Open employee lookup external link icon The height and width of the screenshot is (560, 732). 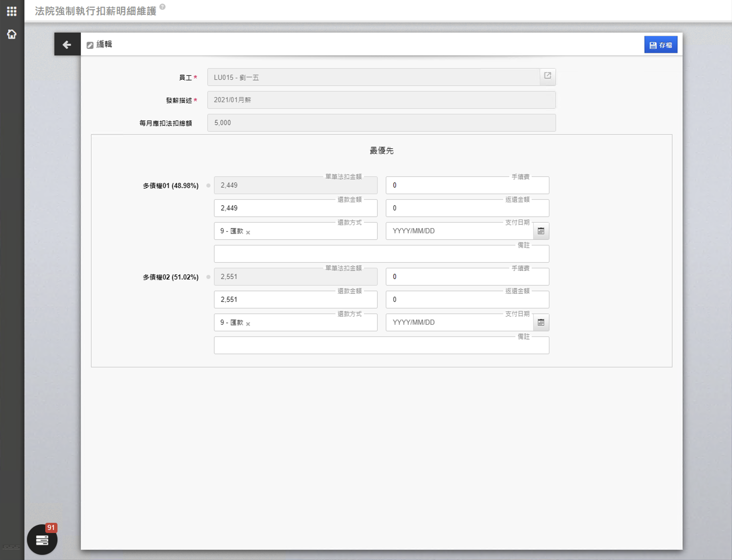[x=547, y=76]
